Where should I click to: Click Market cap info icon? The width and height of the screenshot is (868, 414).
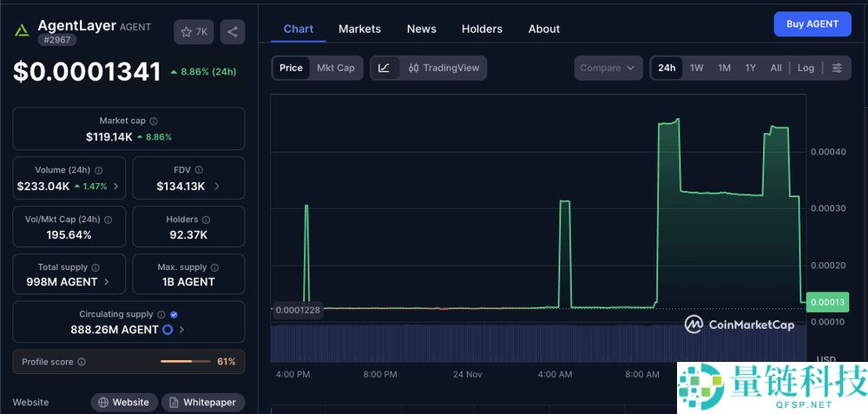coord(154,122)
